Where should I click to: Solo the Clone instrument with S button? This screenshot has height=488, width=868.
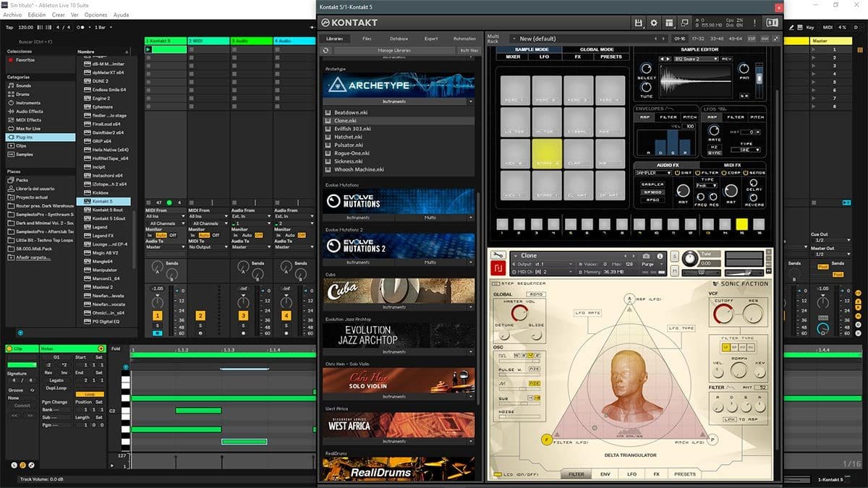tap(674, 257)
